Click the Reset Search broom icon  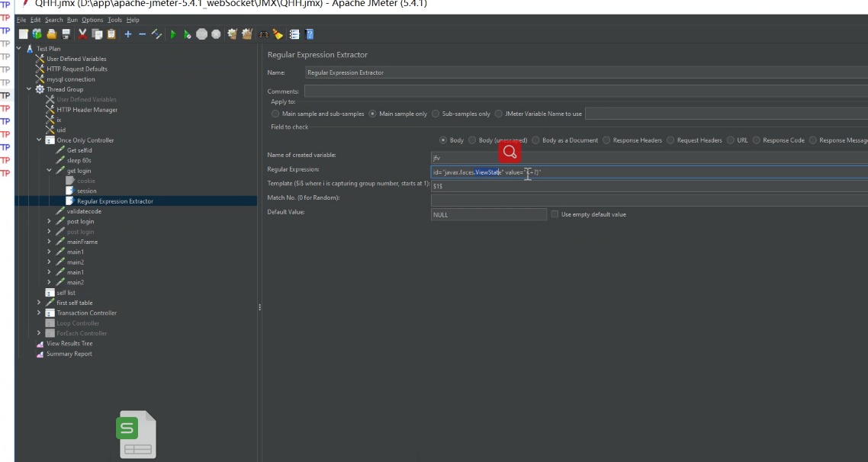(x=278, y=34)
